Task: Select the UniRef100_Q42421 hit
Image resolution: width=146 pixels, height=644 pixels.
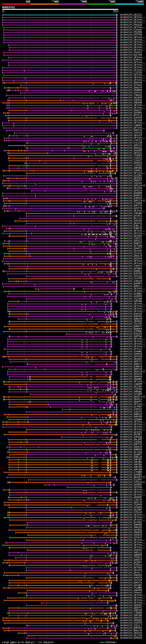Action: coord(131,223)
